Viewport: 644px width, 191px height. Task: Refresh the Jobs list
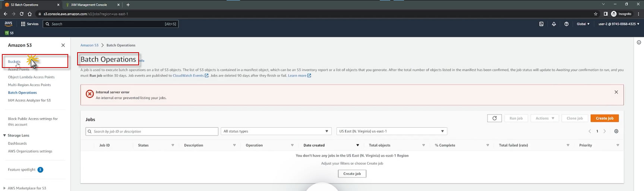click(495, 118)
